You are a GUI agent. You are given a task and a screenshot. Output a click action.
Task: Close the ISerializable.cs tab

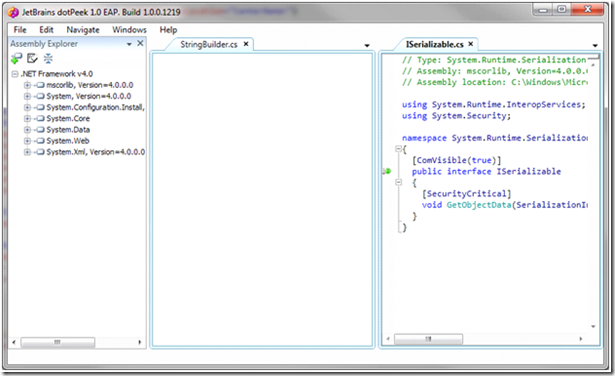pyautogui.click(x=471, y=44)
